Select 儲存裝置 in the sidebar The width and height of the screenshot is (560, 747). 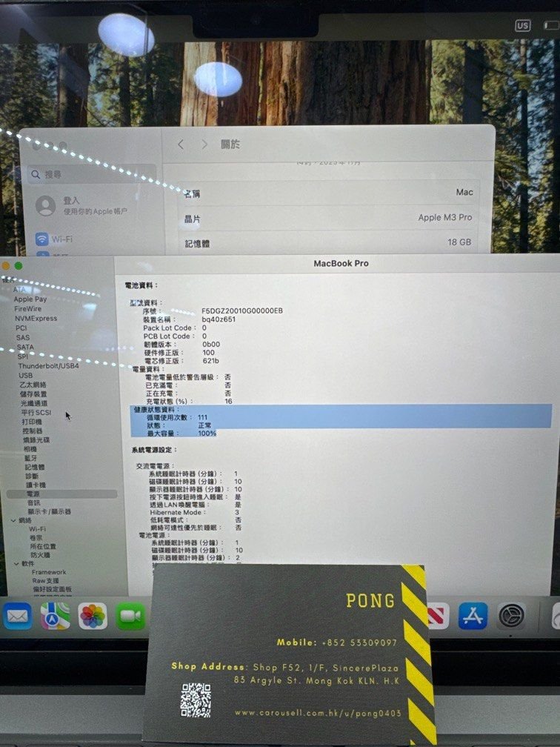(x=33, y=394)
